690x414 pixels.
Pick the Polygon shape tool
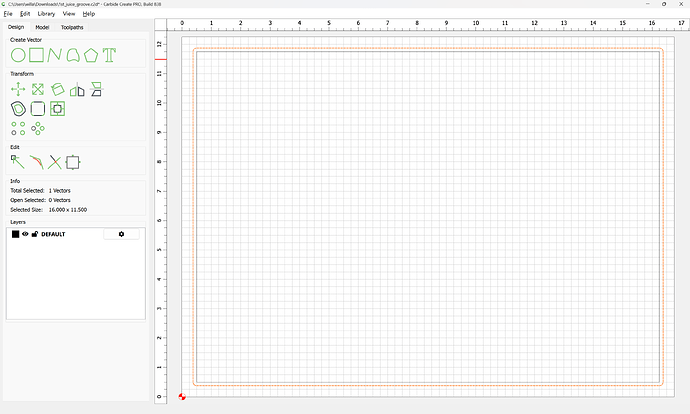[x=91, y=54]
